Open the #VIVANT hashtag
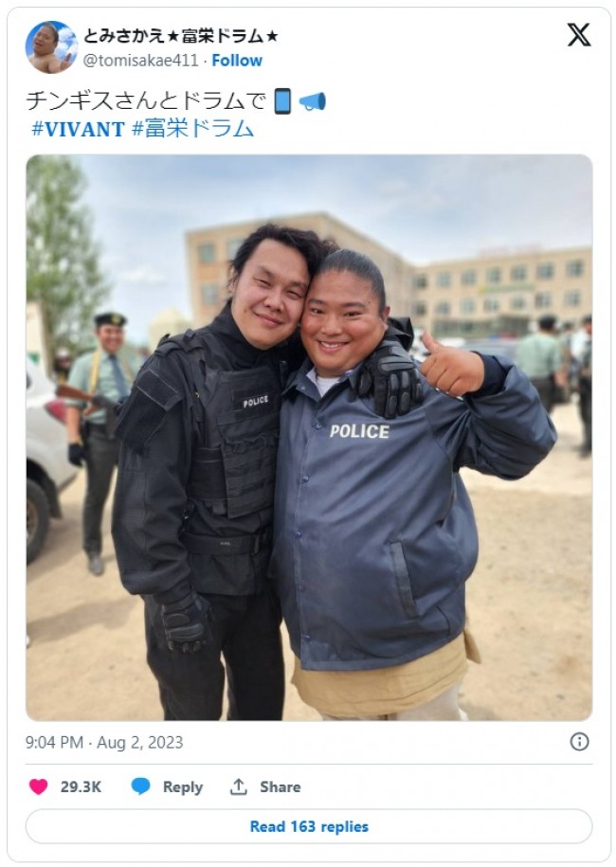616x867 pixels. click(78, 129)
